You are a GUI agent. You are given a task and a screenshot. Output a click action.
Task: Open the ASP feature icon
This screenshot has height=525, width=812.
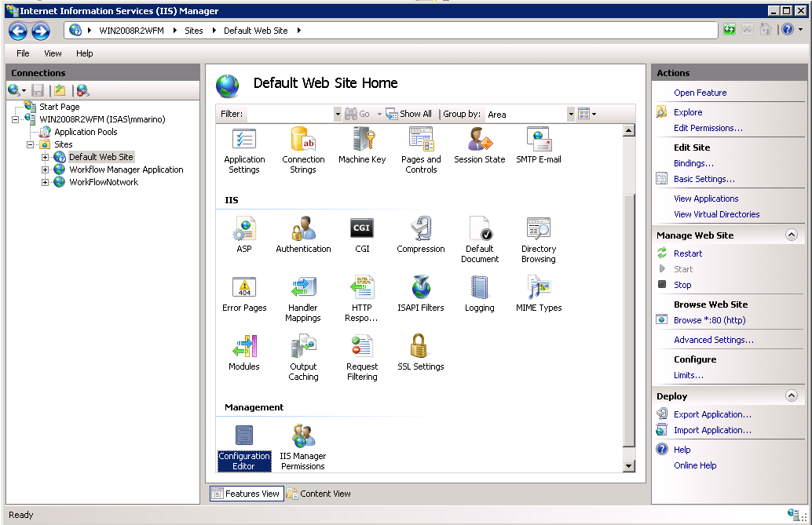pos(244,229)
